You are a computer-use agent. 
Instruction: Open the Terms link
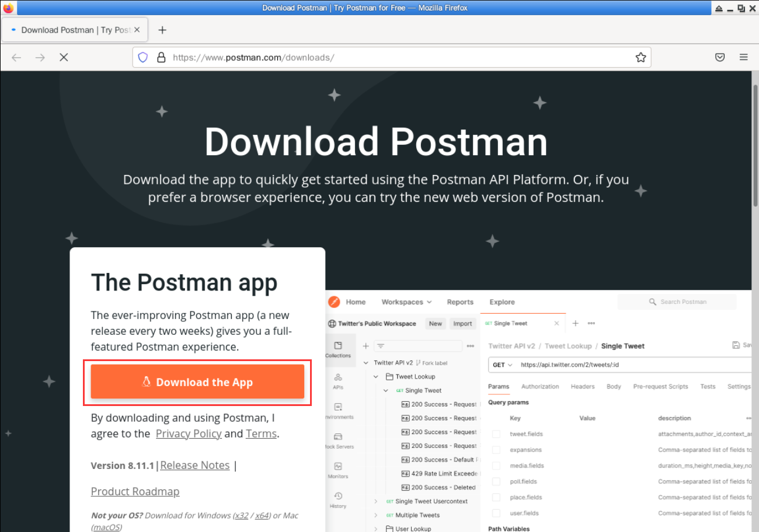coord(260,433)
